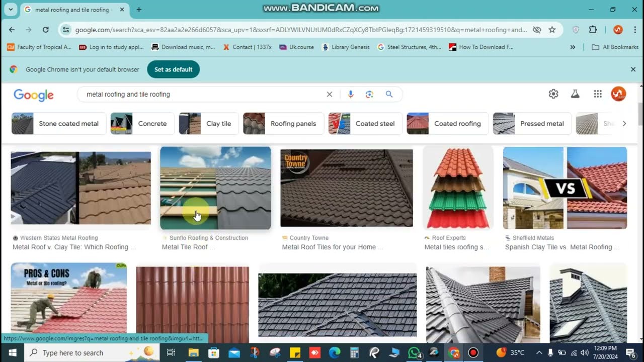Open Country Towne roof tiles image
Viewport: 644px width, 362px height.
pyautogui.click(x=347, y=188)
